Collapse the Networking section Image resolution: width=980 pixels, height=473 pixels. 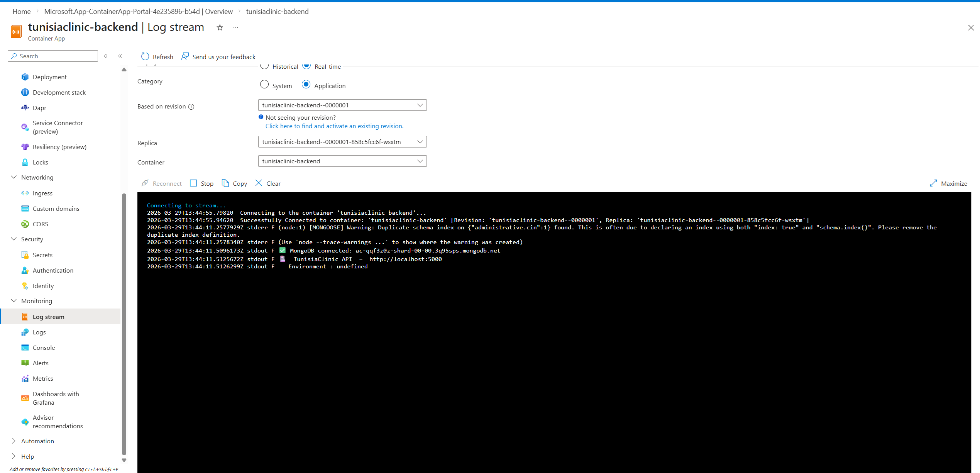(14, 177)
